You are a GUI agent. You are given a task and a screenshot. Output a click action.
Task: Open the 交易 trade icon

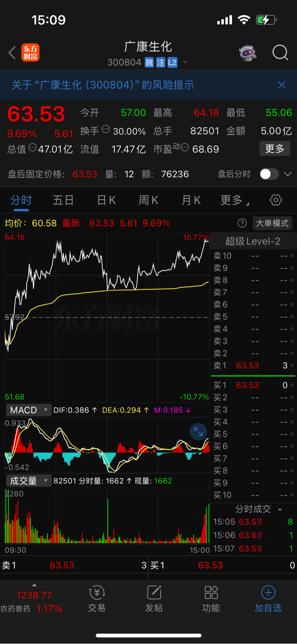[97, 599]
